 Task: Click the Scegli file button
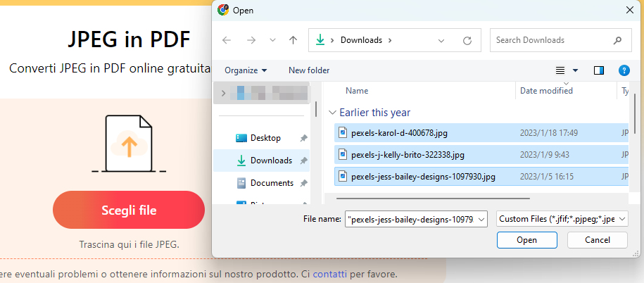tap(129, 210)
